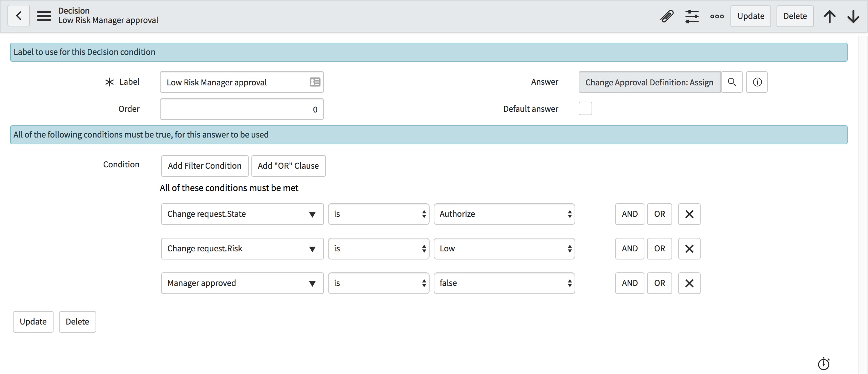This screenshot has height=374, width=868.
Task: Click the move down arrow in the header
Action: pyautogui.click(x=853, y=16)
